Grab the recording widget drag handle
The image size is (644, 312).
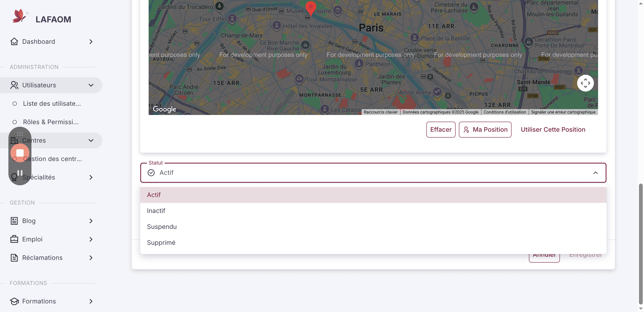20,134
